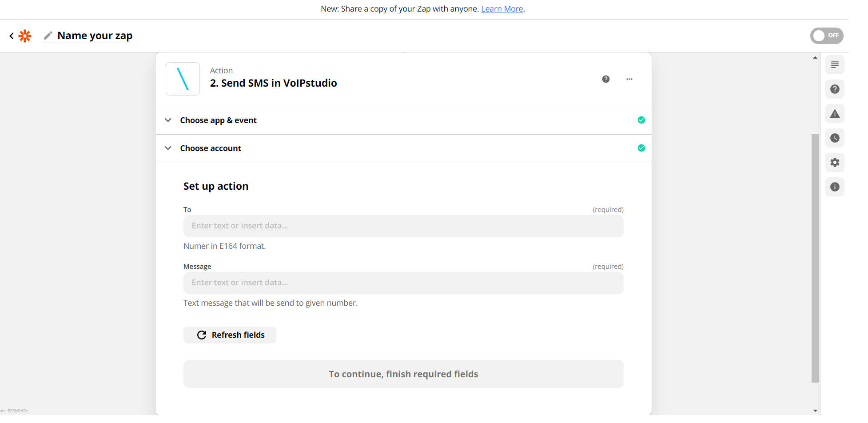Image resolution: width=868 pixels, height=423 pixels.
Task: Rename the Zap using the pencil icon
Action: pos(48,36)
